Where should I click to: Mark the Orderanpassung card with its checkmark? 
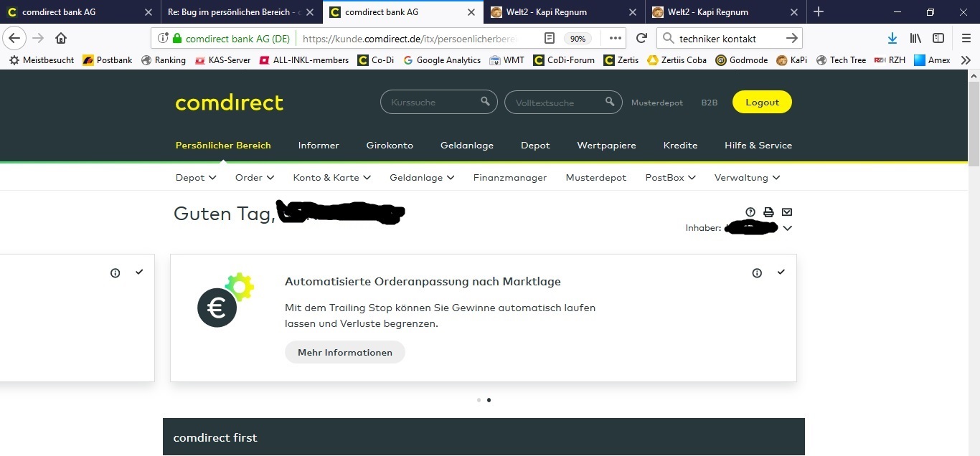(x=781, y=272)
